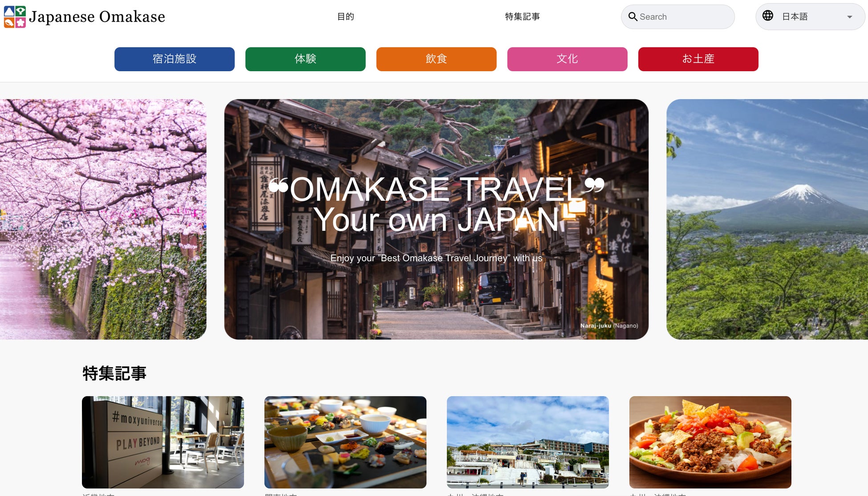Viewport: 868px width, 496px height.
Task: Click the Japanese Omakase logo icon
Action: pyautogui.click(x=15, y=17)
